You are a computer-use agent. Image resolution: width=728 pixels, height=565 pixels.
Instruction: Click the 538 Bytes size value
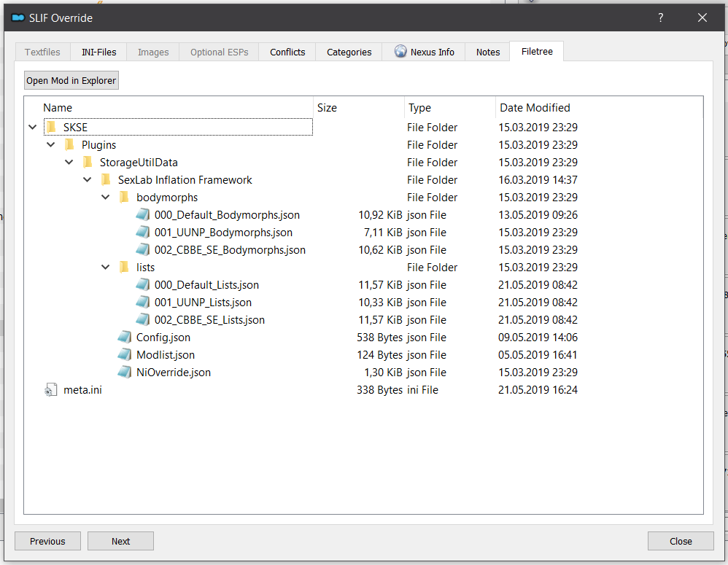380,338
